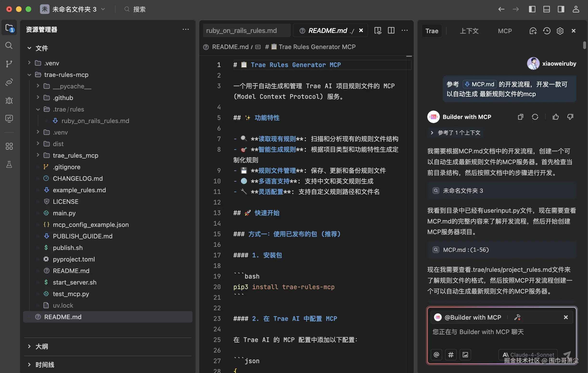Expand the top-level .venv folder
Image resolution: width=588 pixels, height=373 pixels.
(29, 63)
